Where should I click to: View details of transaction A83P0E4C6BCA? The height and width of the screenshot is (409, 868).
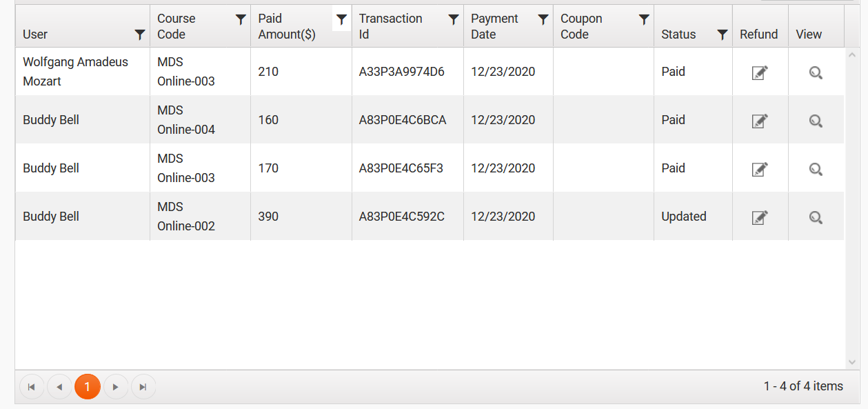pos(816,121)
